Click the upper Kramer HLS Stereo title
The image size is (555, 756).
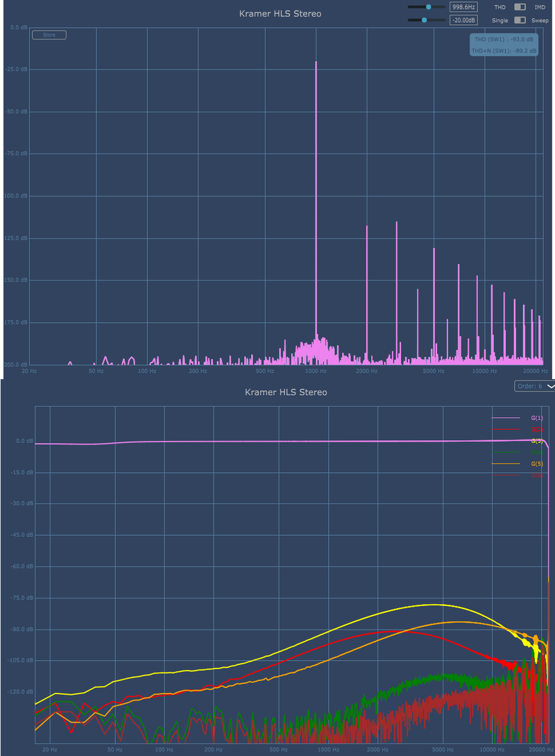(x=280, y=13)
